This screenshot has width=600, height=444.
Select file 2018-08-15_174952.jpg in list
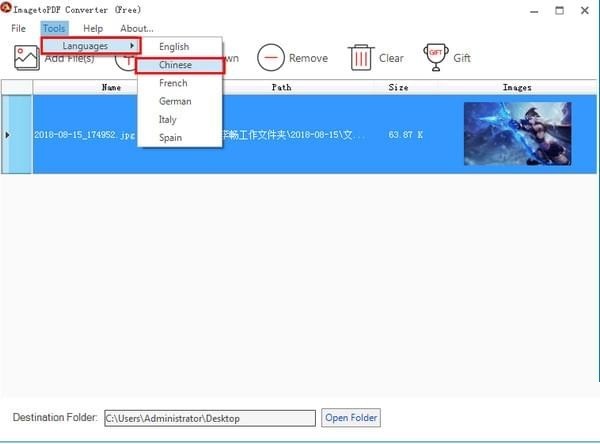click(85, 135)
